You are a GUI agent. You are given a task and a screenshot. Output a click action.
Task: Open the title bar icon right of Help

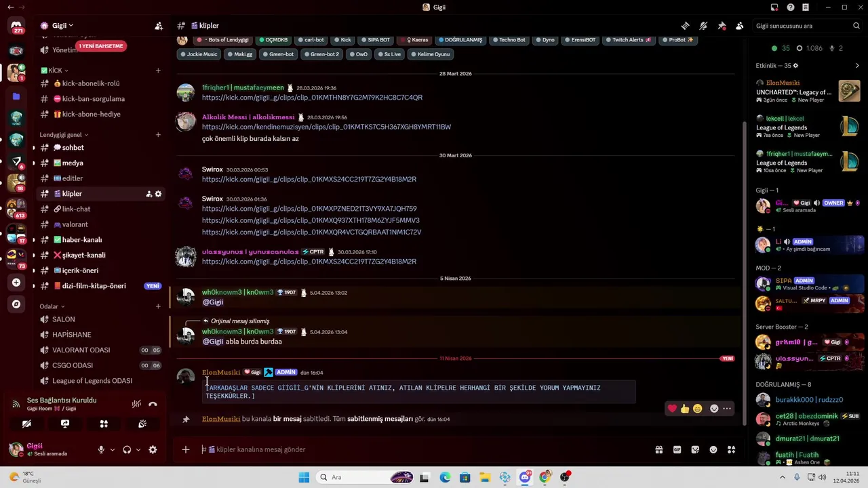coord(805,7)
